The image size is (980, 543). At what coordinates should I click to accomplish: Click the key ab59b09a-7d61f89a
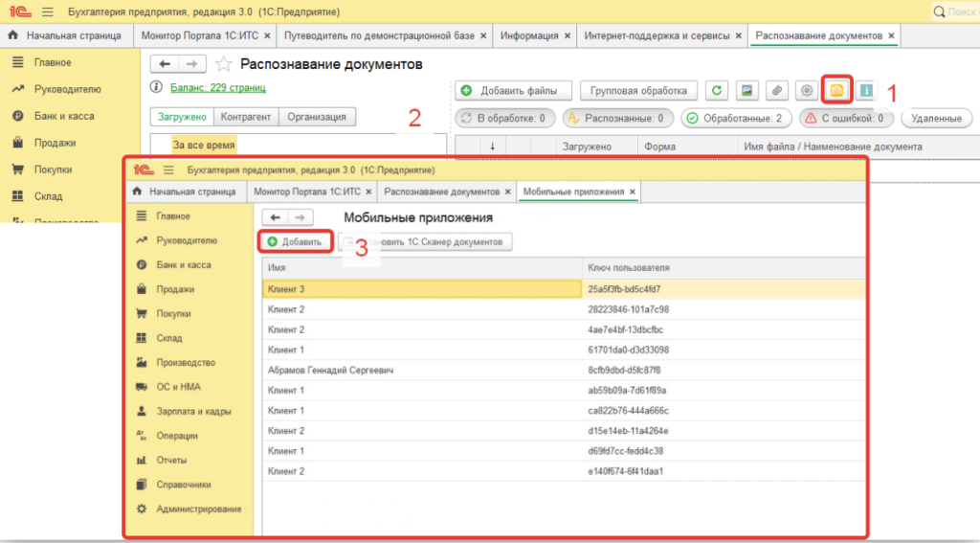point(627,391)
